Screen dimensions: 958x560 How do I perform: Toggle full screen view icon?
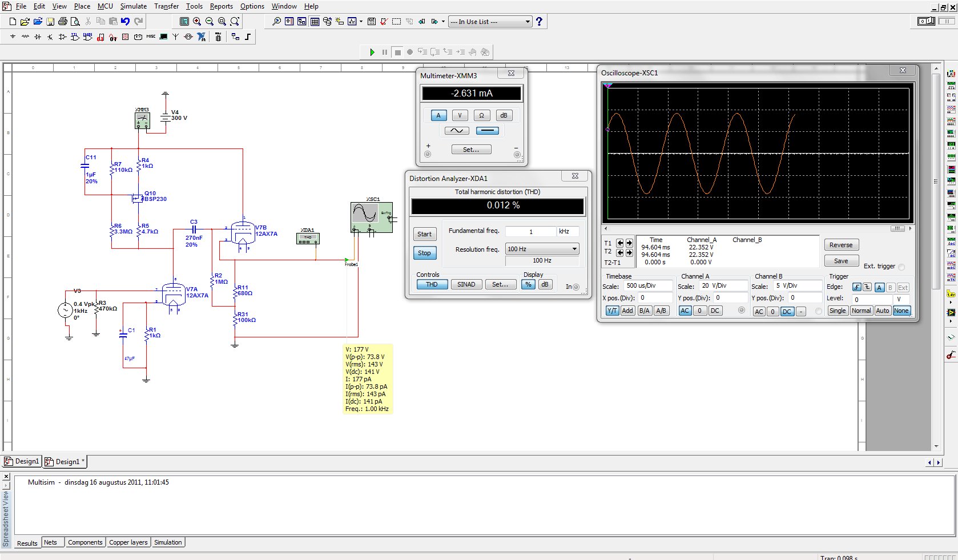pos(184,22)
